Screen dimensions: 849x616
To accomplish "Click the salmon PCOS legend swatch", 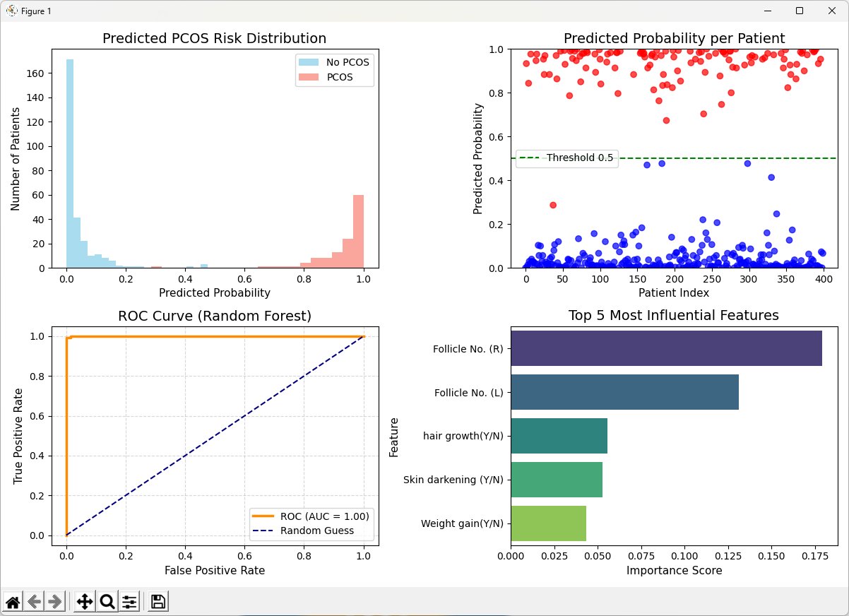I will (307, 78).
